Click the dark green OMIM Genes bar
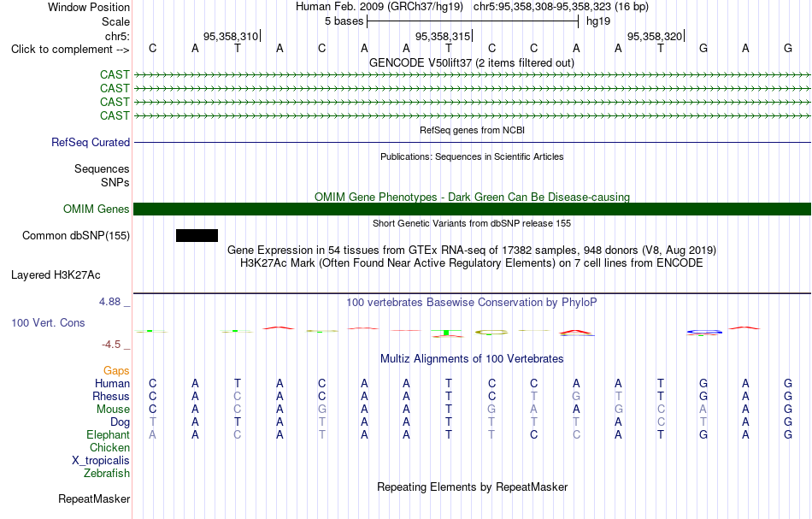812x519 pixels. [x=473, y=209]
